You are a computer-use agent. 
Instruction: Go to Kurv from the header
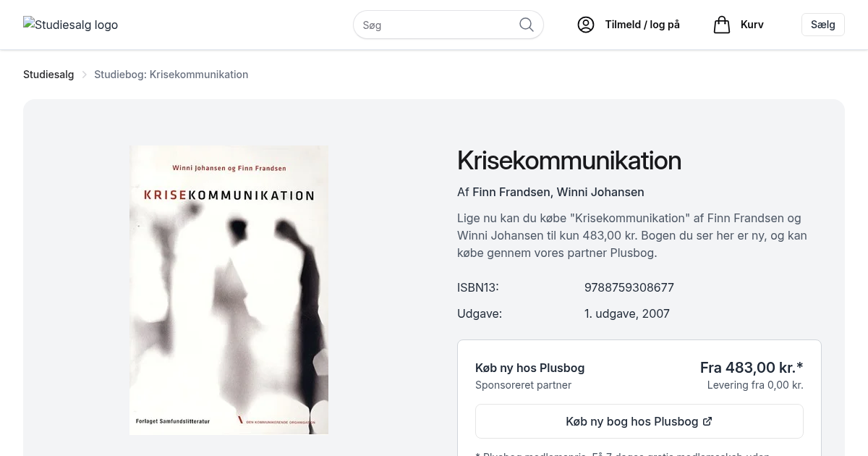(x=752, y=25)
